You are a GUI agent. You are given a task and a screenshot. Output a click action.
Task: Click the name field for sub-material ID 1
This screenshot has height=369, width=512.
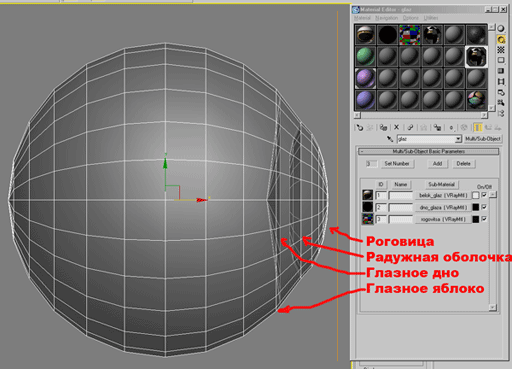401,195
